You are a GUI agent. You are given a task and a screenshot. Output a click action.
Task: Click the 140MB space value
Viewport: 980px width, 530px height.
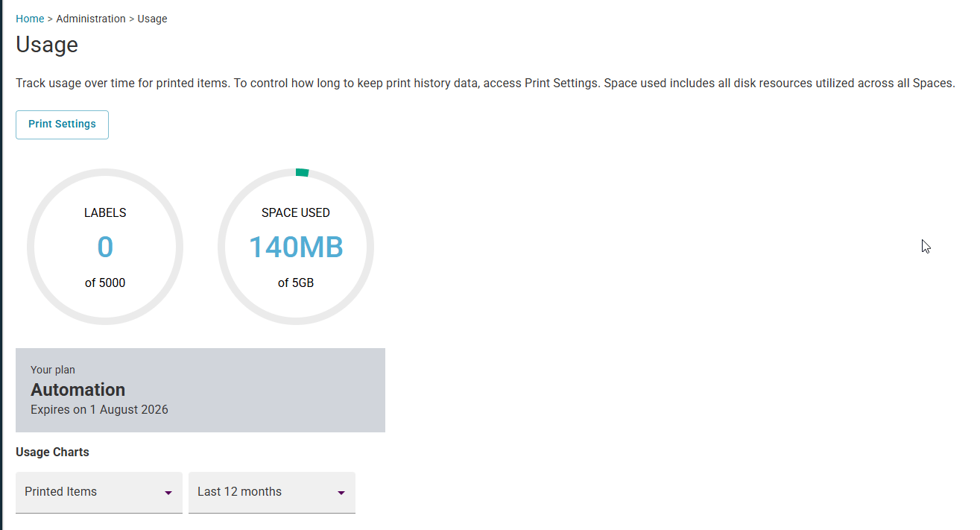pyautogui.click(x=295, y=247)
